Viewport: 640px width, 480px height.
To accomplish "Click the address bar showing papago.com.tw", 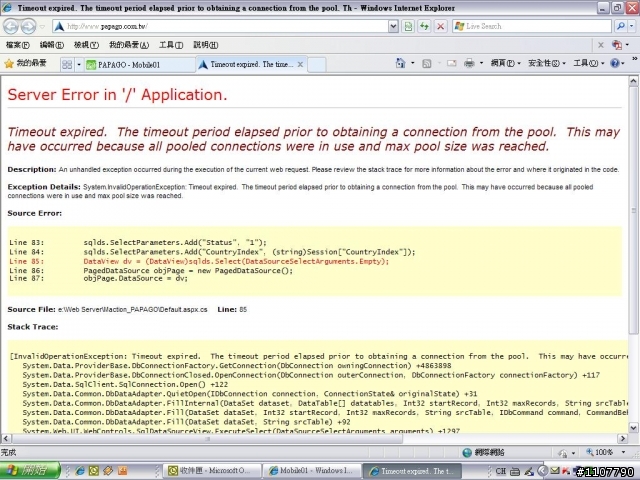I will pos(220,27).
